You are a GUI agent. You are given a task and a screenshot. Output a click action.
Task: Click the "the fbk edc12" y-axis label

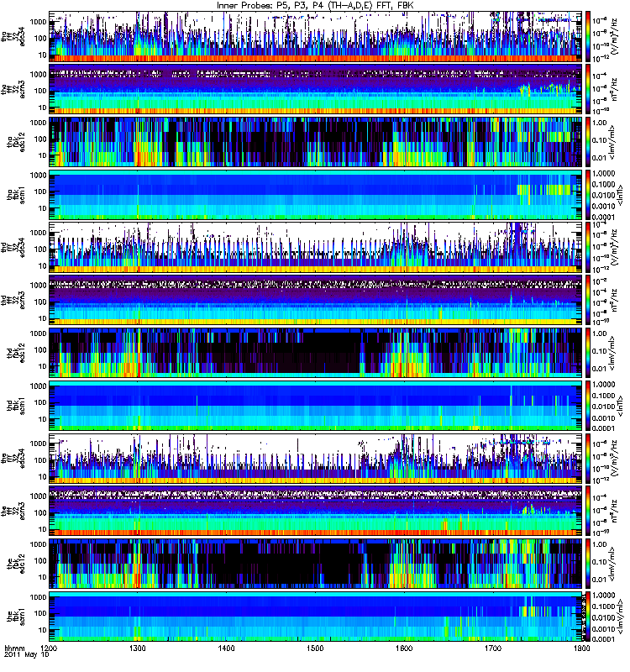point(16,564)
